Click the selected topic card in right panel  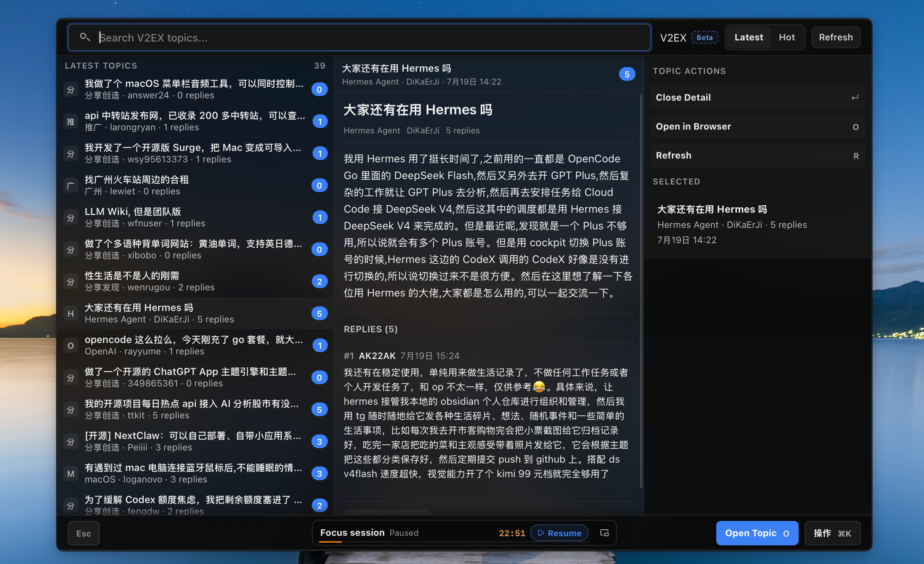[757, 224]
